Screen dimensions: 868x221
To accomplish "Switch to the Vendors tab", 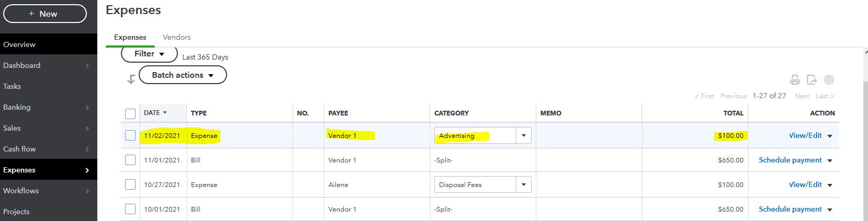I will [x=176, y=37].
